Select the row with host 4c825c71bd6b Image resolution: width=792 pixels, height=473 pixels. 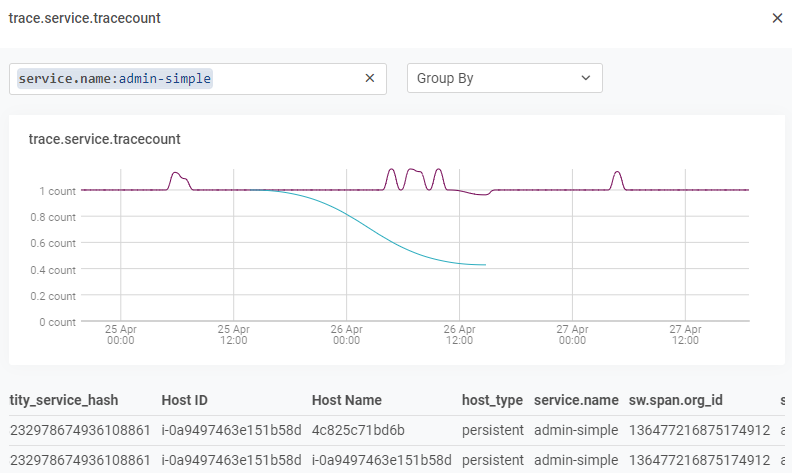[358, 430]
